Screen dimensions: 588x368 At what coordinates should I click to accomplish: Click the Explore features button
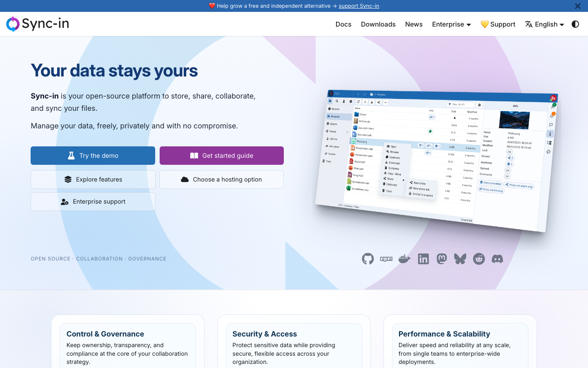(93, 180)
